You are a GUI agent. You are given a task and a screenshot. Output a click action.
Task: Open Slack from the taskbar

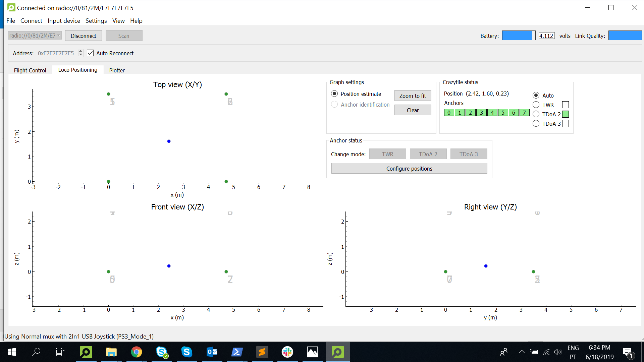[x=287, y=352]
